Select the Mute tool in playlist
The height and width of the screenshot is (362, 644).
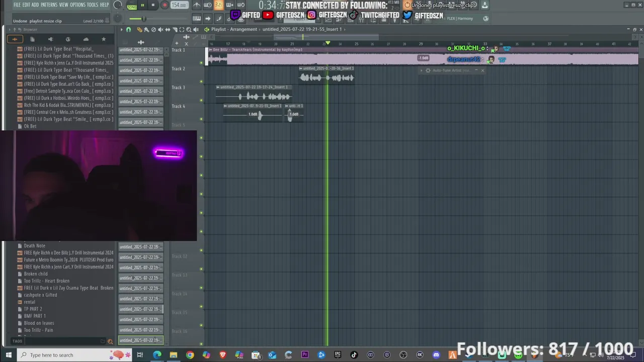(x=160, y=30)
